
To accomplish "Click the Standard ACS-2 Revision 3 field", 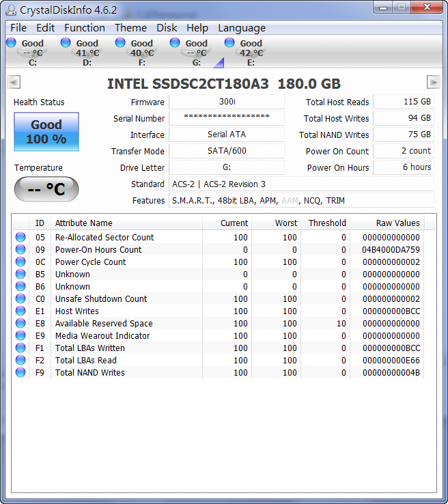I will [x=301, y=184].
